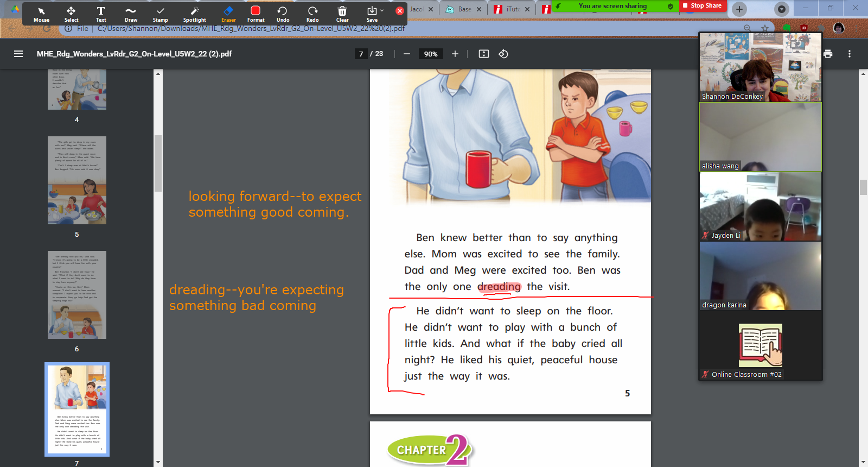
Task: Edit the page number field
Action: pos(361,54)
